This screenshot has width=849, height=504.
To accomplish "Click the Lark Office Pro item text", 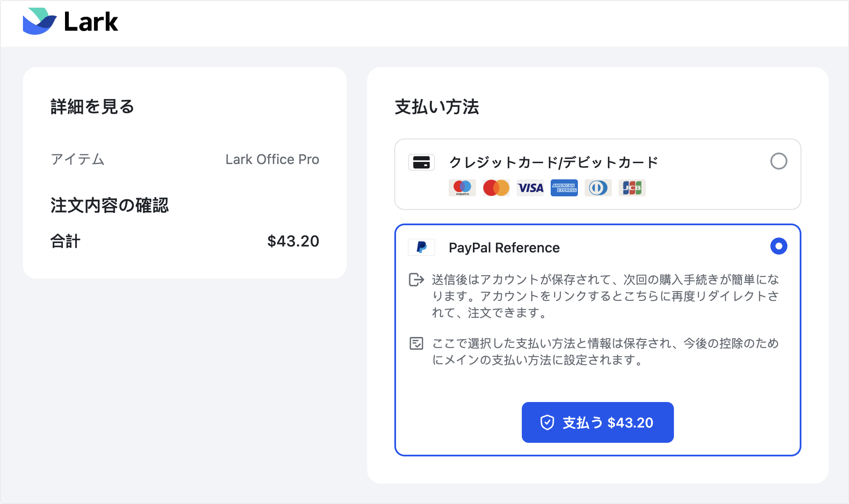I will coord(272,159).
